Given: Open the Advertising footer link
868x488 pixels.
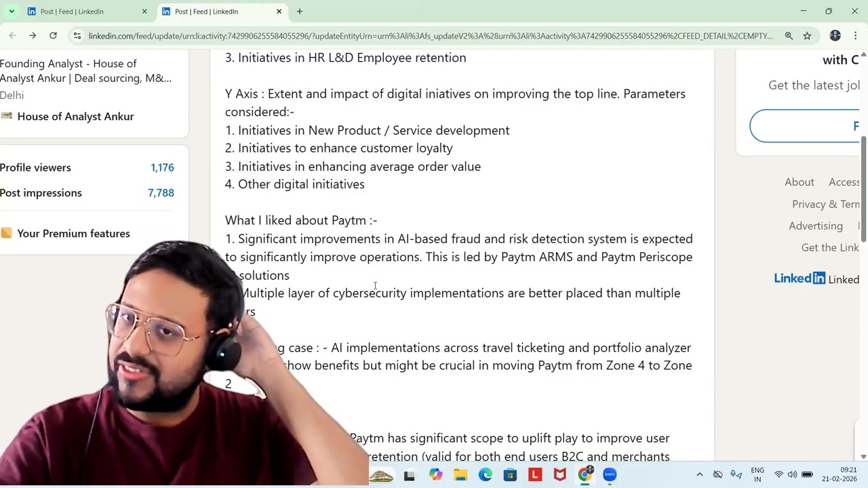Looking at the screenshot, I should click(816, 226).
